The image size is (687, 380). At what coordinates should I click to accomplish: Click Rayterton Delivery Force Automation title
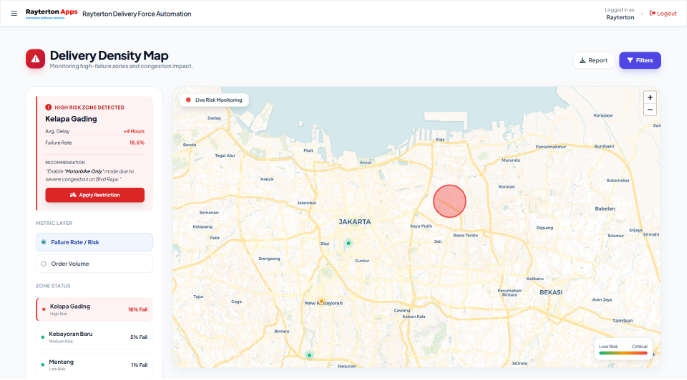[x=137, y=14]
